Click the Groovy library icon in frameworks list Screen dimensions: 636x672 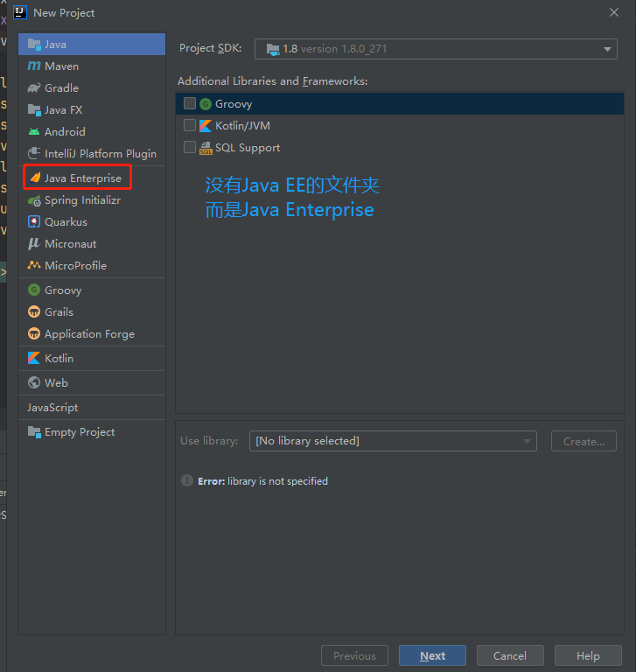206,104
